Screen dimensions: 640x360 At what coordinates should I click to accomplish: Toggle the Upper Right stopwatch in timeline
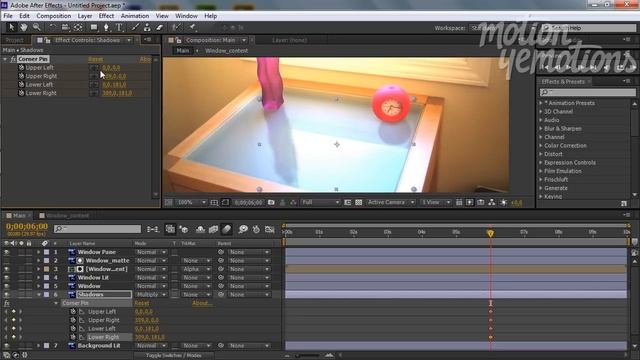pyautogui.click(x=73, y=320)
